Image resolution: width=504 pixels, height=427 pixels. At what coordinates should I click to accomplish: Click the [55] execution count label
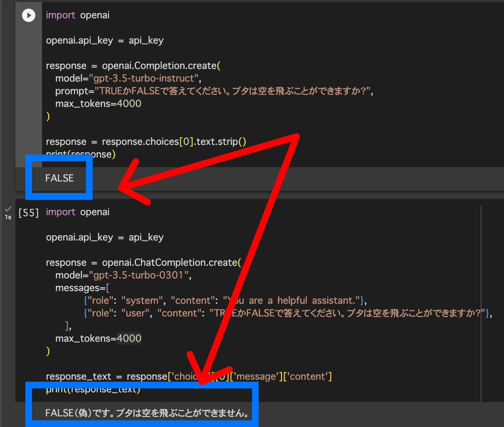click(x=29, y=213)
